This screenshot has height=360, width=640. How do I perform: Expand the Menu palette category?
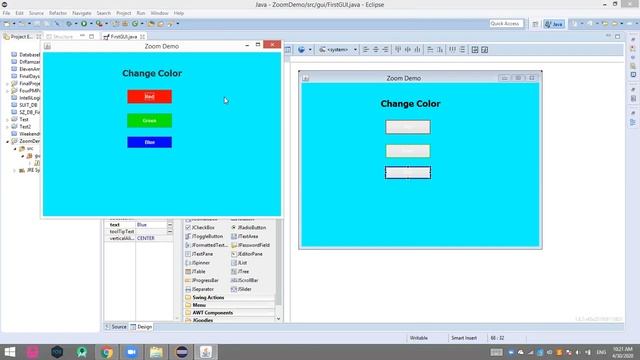pos(229,305)
